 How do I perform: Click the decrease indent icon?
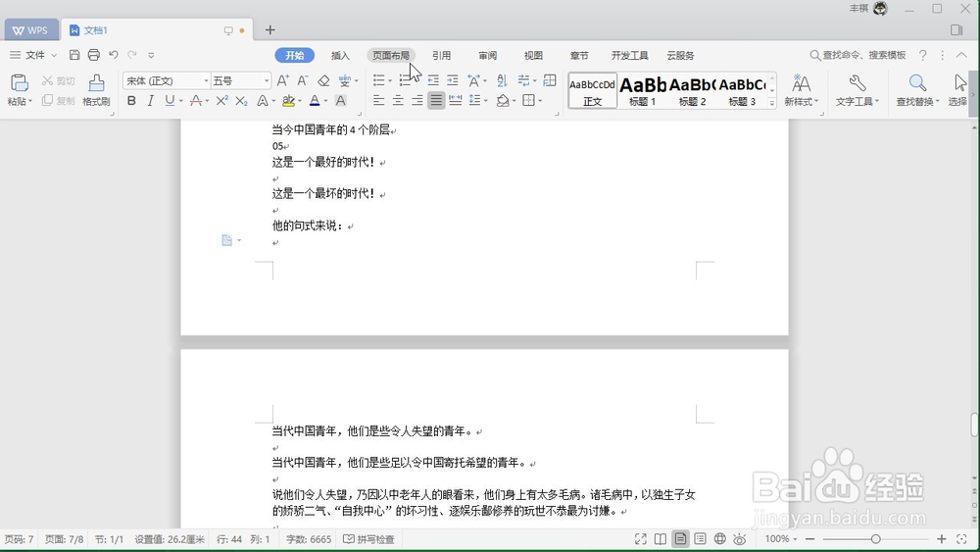coord(432,80)
